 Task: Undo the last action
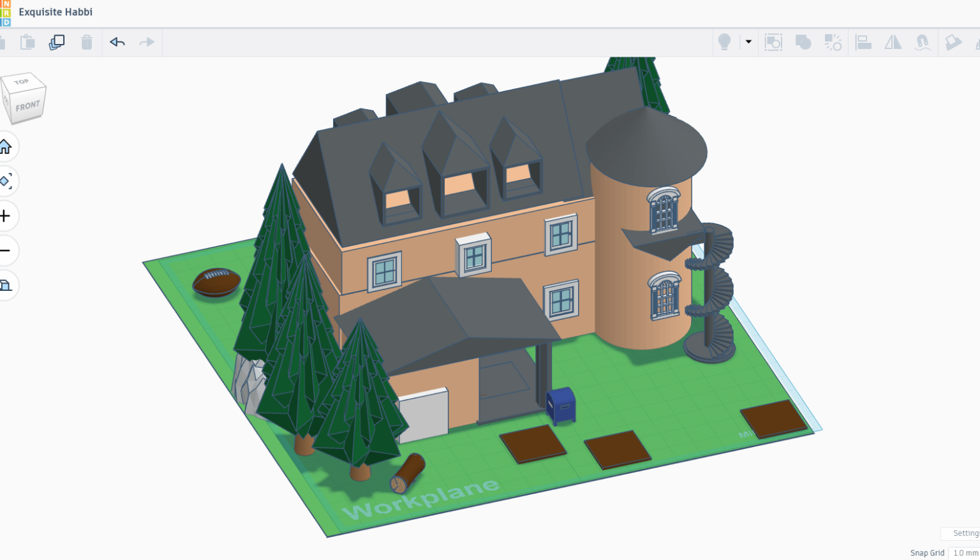pos(117,42)
